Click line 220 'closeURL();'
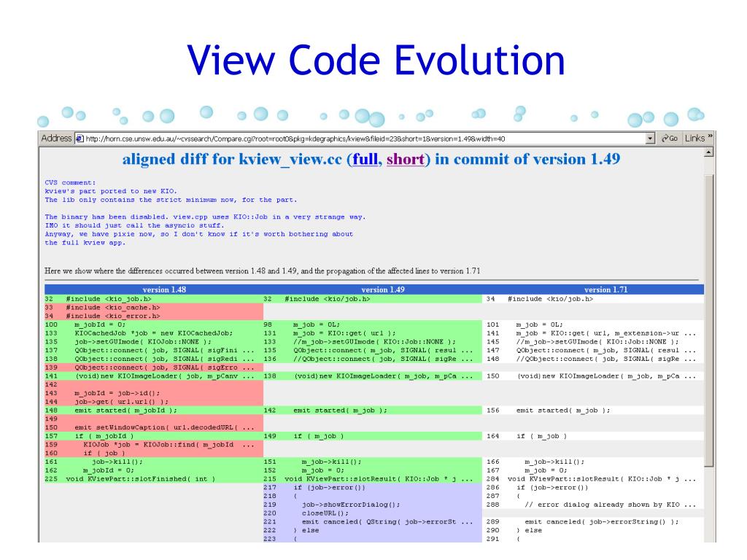Image resolution: width=747 pixels, height=560 pixels. click(373, 513)
